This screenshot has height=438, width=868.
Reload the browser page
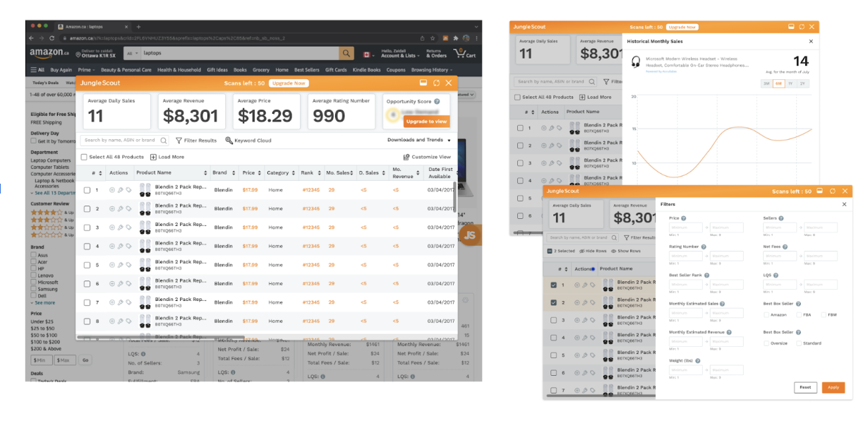coord(52,38)
